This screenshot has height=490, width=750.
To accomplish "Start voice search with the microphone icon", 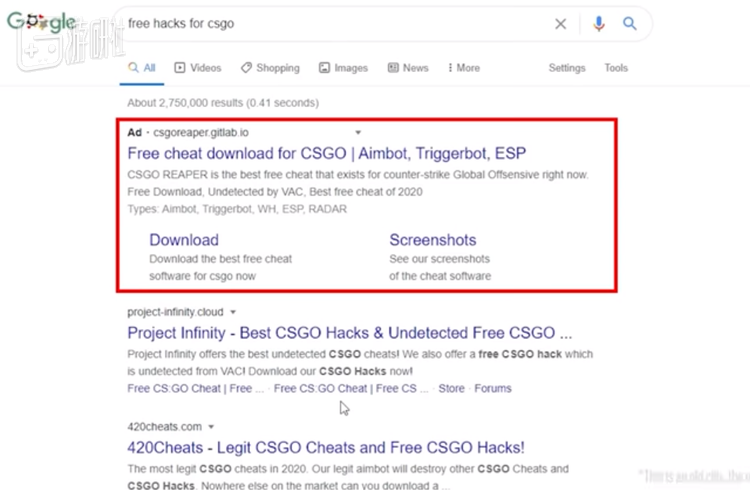I will coord(598,24).
